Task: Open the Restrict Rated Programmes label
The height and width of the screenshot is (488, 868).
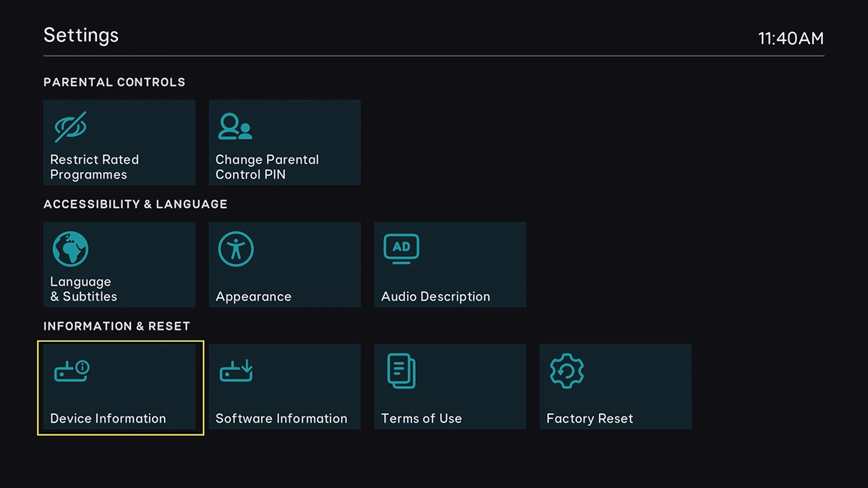Action: (94, 167)
